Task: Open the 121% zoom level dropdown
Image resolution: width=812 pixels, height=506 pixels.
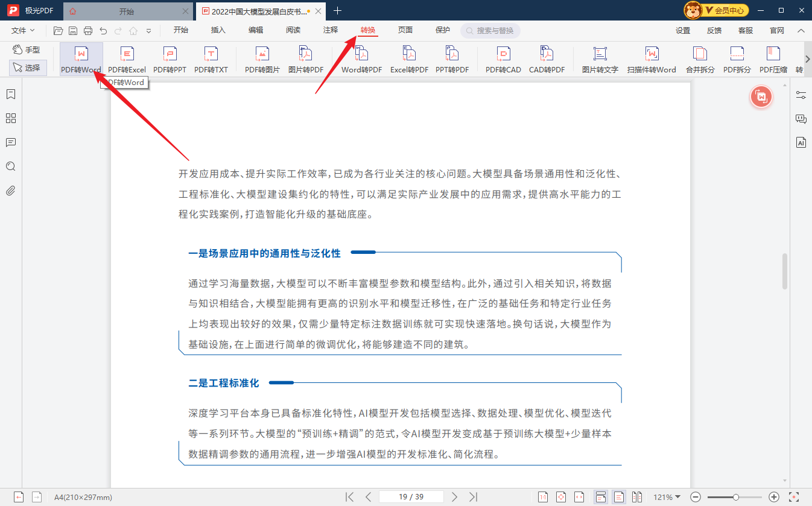Action: coord(667,497)
